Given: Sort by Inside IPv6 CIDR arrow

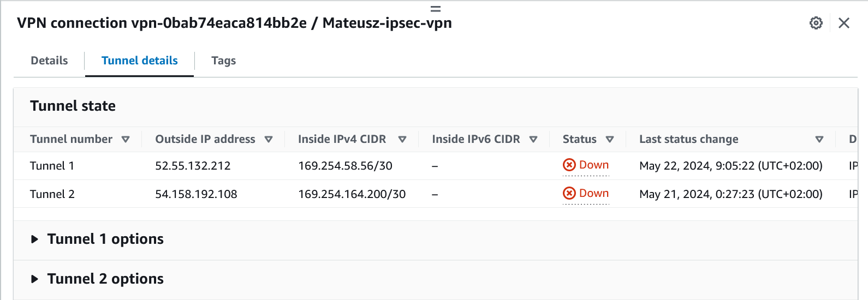Looking at the screenshot, I should click(533, 140).
